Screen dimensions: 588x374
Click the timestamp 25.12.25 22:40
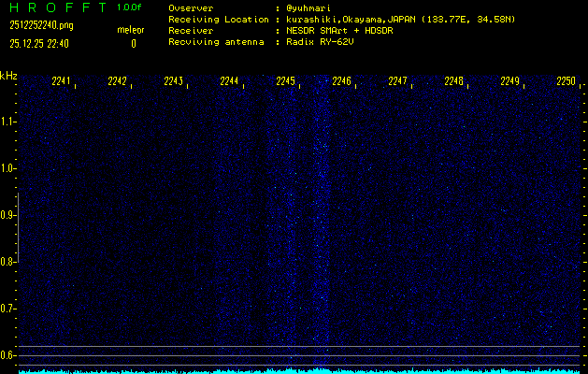coord(39,44)
